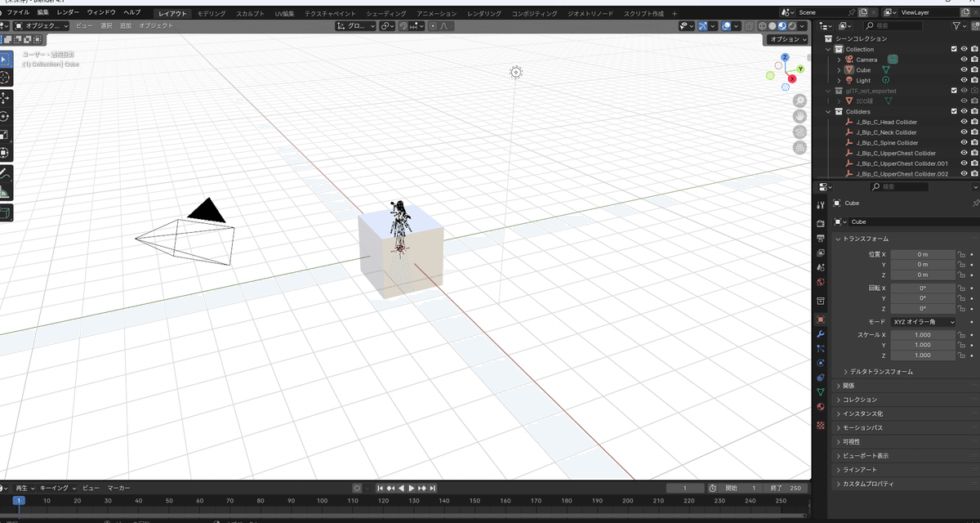Open the Material properties tab
Image resolution: width=980 pixels, height=523 pixels.
(821, 406)
